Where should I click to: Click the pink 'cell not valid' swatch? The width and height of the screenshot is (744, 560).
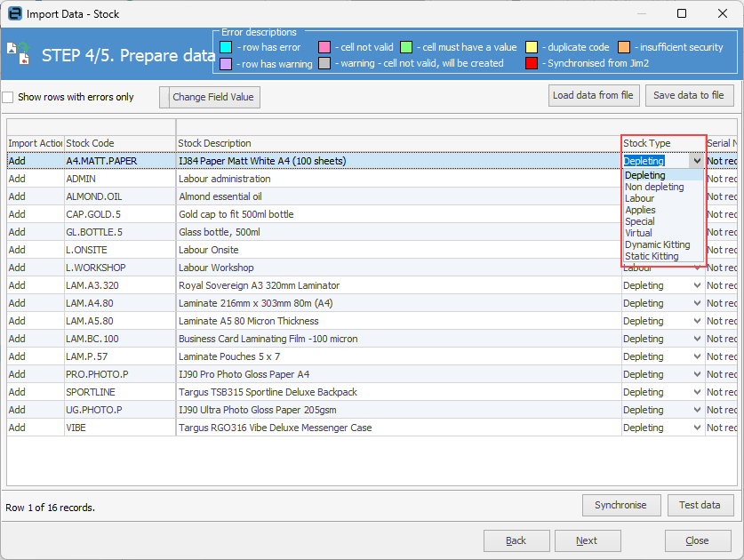coord(324,47)
